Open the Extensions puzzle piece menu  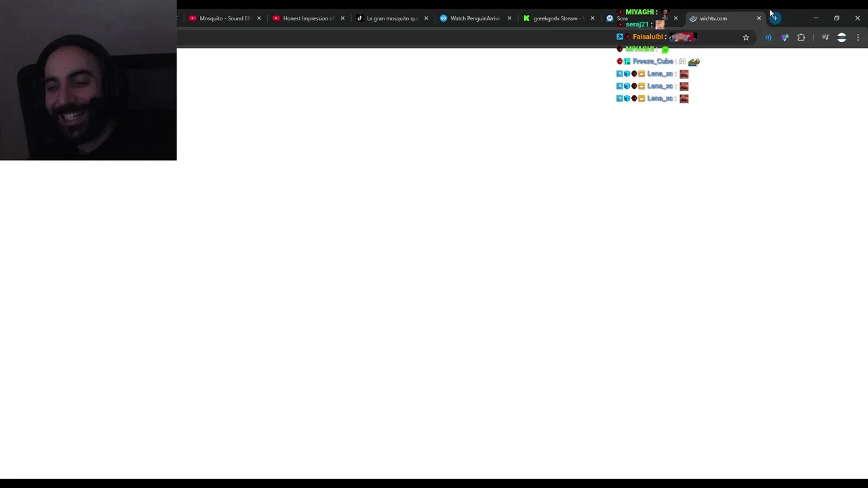point(802,37)
